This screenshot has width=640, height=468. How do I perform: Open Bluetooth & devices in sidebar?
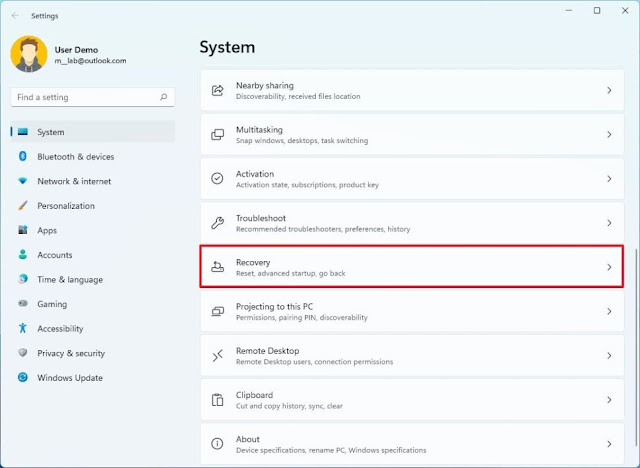75,157
